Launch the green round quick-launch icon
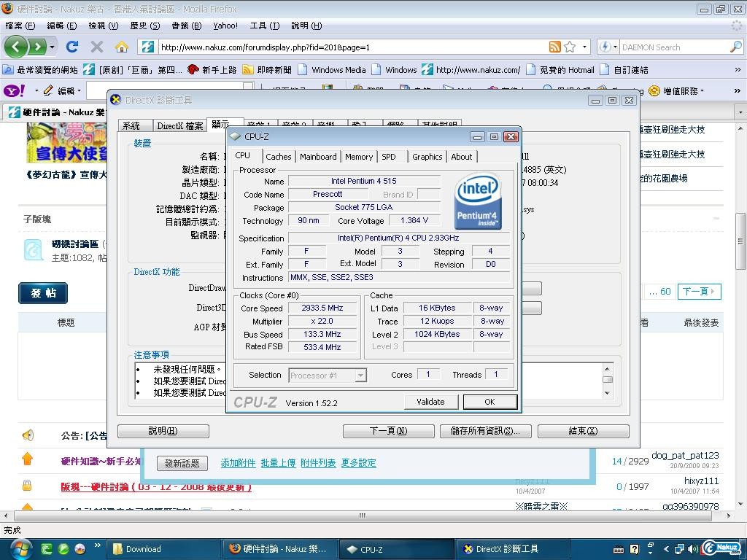 tap(63, 549)
